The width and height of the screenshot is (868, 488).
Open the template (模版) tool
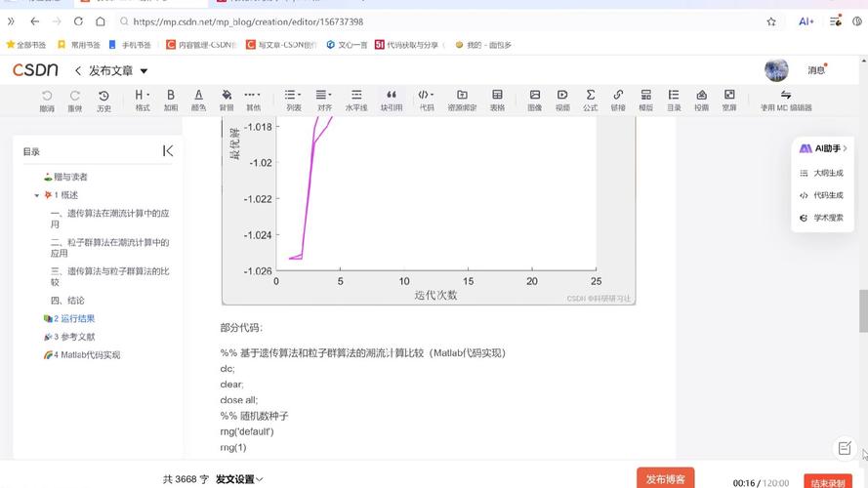[x=645, y=101]
